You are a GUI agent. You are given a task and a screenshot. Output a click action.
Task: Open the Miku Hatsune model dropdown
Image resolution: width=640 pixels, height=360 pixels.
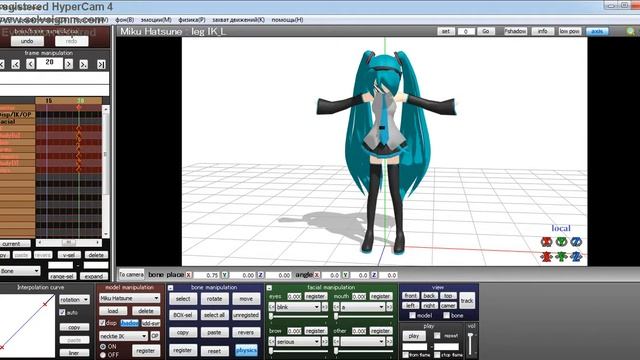129,298
